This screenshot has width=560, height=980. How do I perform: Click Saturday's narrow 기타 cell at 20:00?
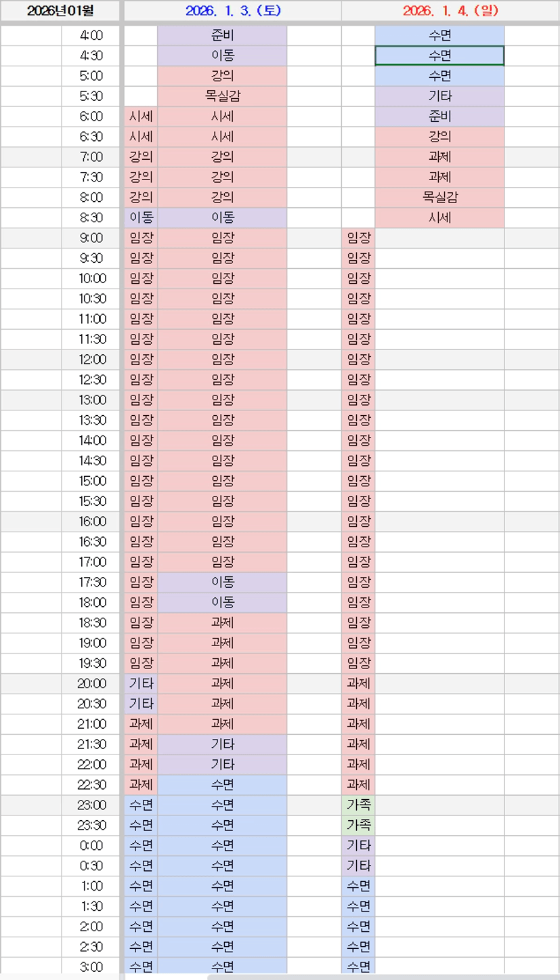pyautogui.click(x=141, y=683)
